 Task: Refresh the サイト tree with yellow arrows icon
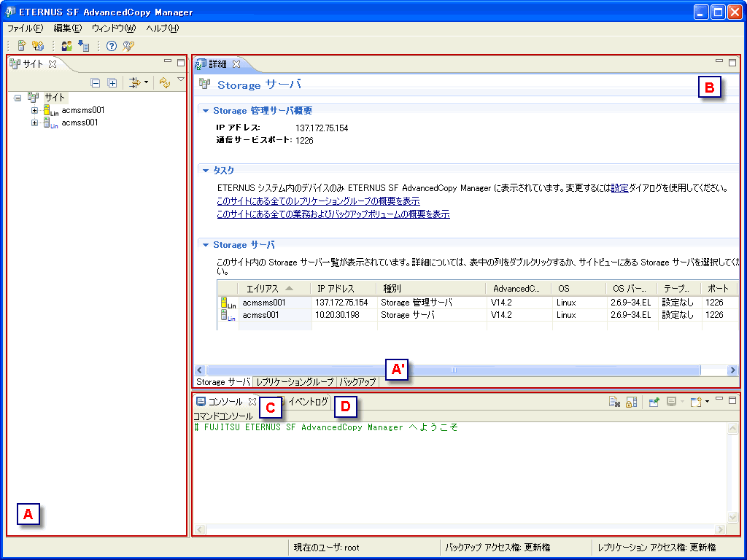165,83
